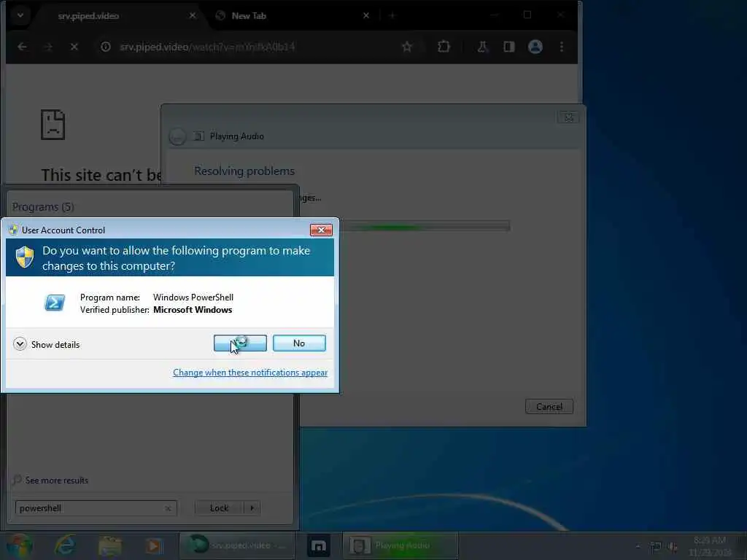Clear the Start menu search text
Viewport: 747px width, 560px height.
coord(168,508)
